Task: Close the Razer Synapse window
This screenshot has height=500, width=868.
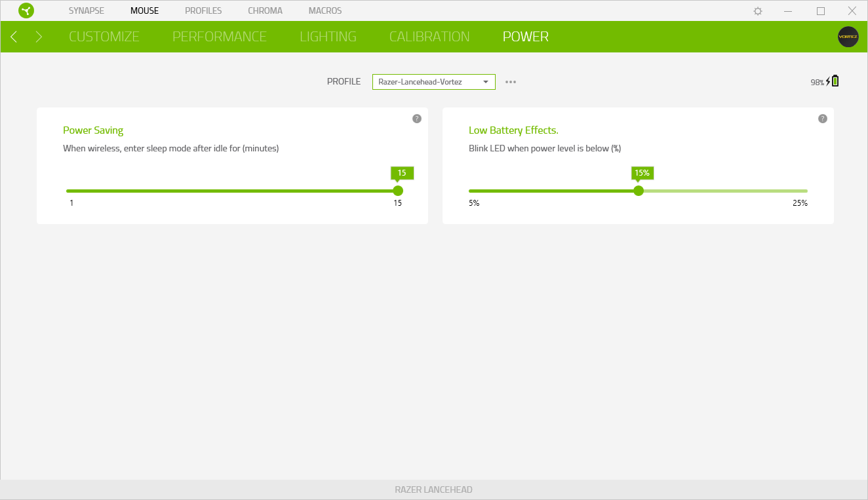Action: point(852,11)
